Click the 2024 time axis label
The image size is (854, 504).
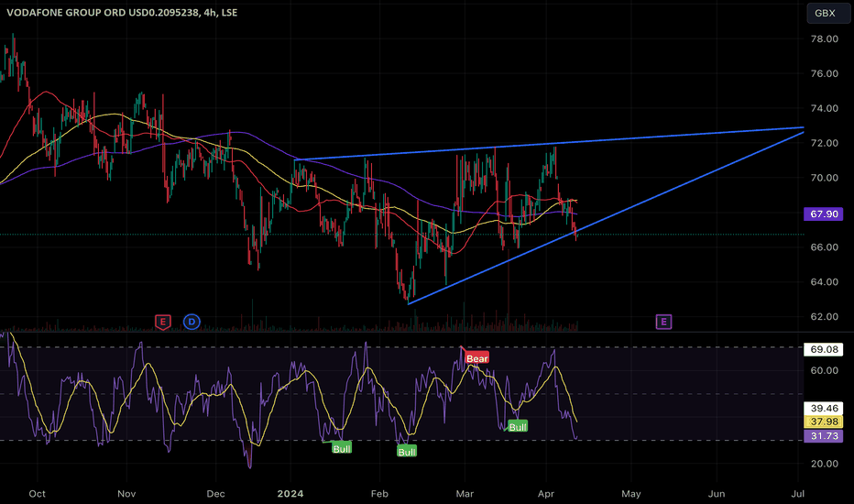(x=290, y=494)
